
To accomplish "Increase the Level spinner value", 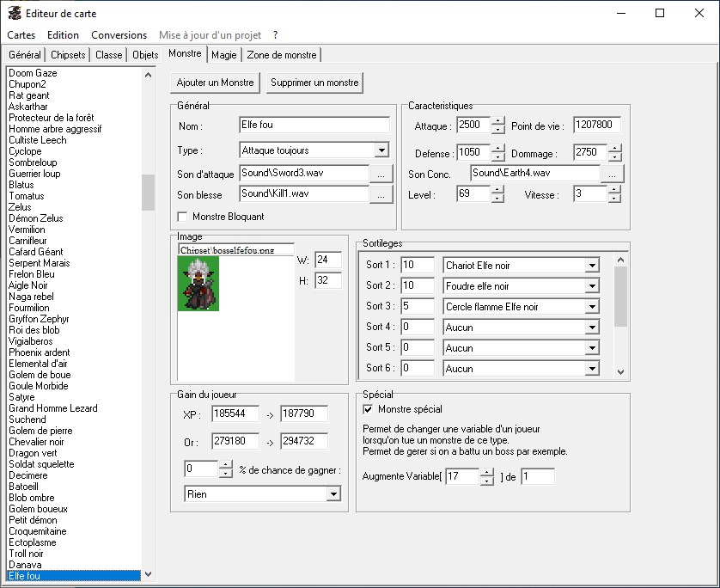I will tap(497, 190).
